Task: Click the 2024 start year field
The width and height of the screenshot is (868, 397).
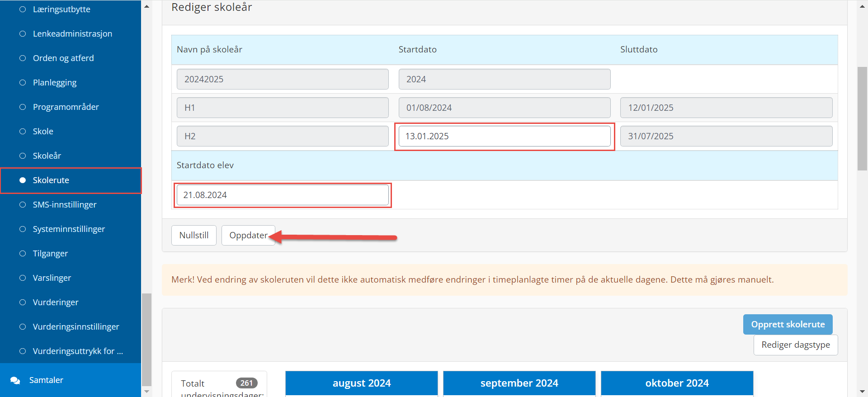Action: pos(505,79)
